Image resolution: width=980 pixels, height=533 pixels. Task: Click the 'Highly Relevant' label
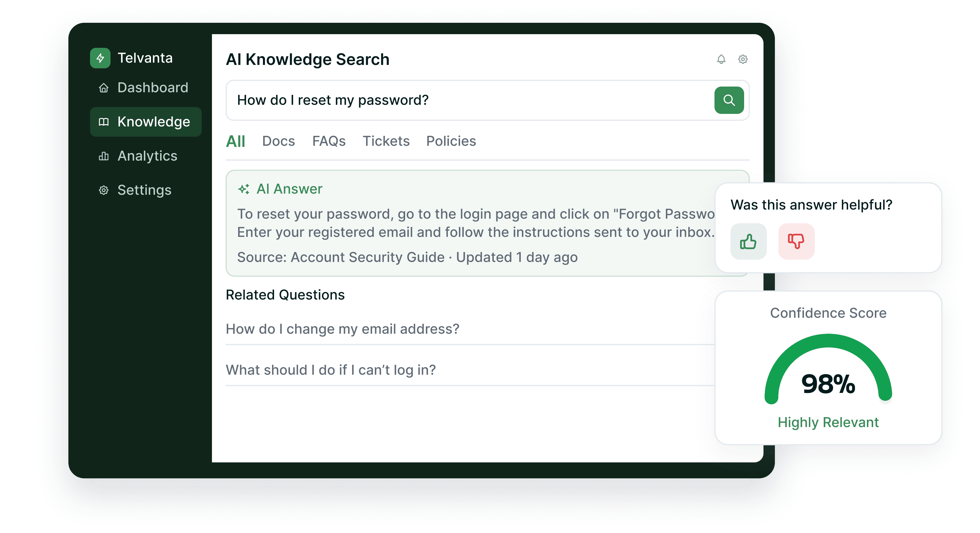coord(828,423)
